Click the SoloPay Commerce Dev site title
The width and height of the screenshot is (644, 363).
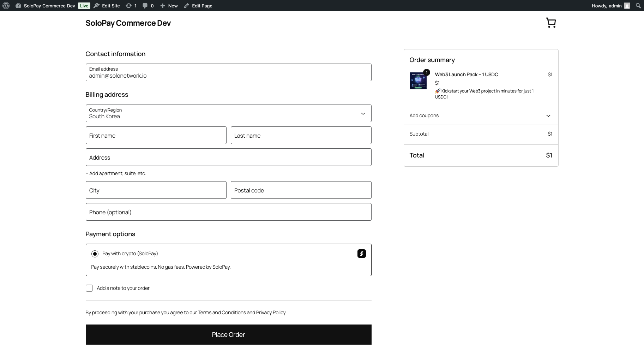coord(128,23)
